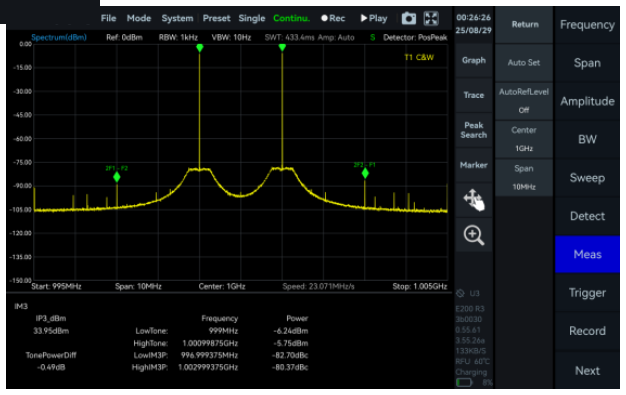Open the File menu
Screen dimensions: 626x395
pyautogui.click(x=108, y=18)
